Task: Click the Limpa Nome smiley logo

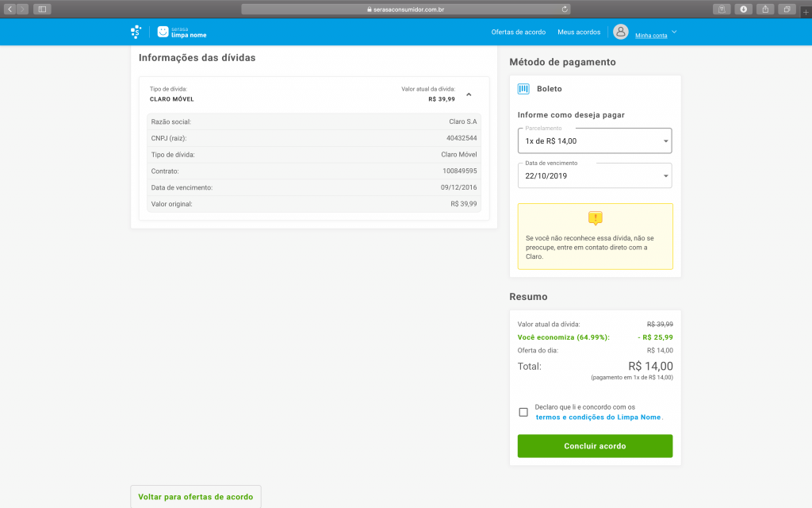Action: coord(163,32)
